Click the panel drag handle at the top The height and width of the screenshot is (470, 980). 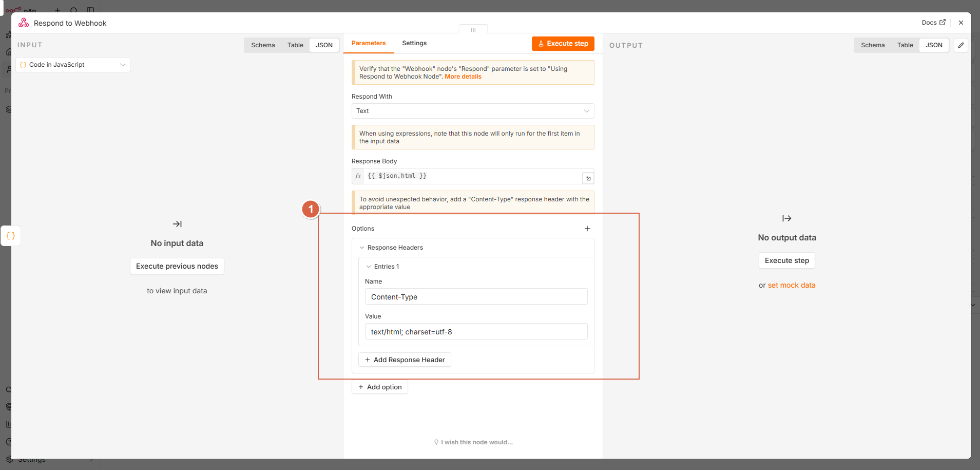coord(473,30)
